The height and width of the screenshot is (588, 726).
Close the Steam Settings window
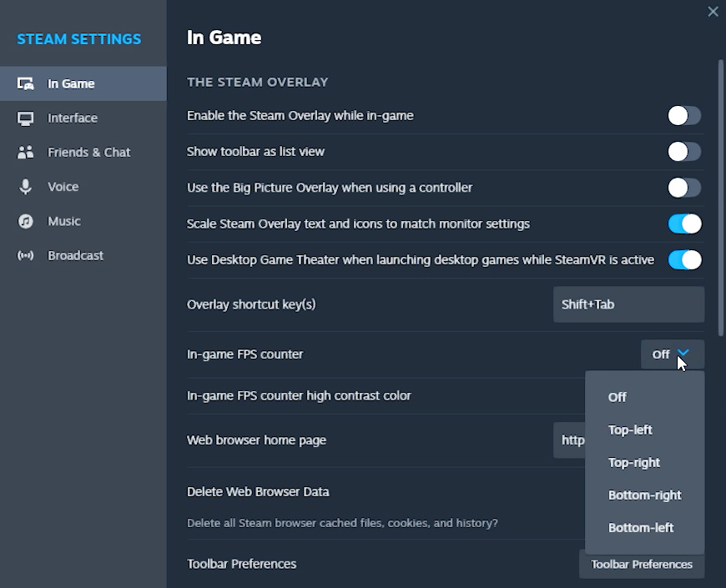point(713,12)
